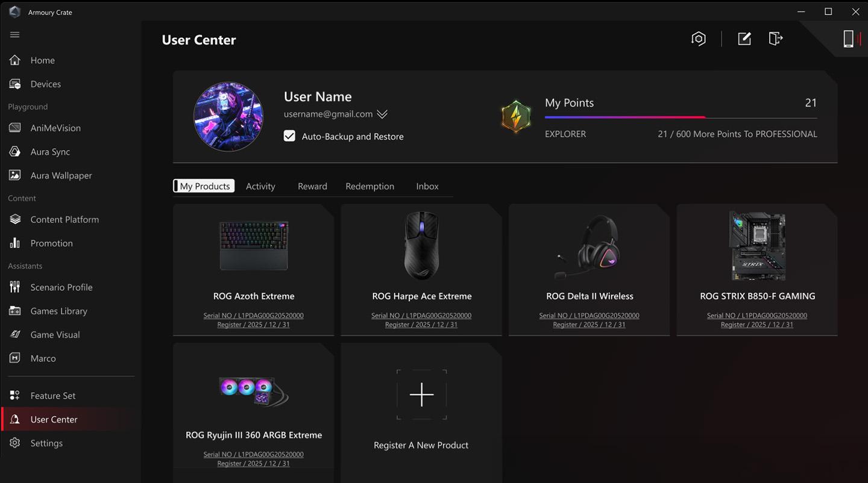Click the Scenario Profile sliders icon
Screen dimensions: 868x483
coord(15,287)
